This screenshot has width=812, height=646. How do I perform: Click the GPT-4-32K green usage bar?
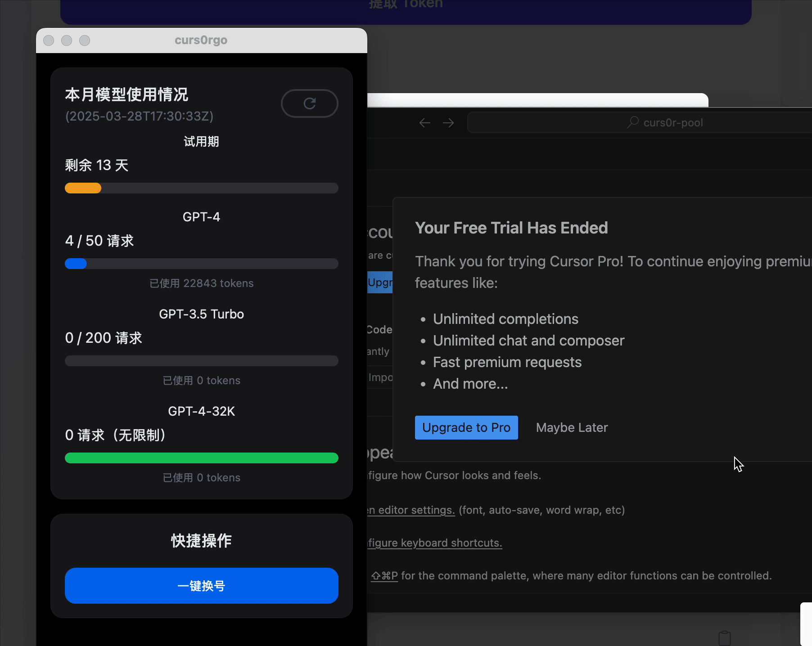pyautogui.click(x=202, y=458)
